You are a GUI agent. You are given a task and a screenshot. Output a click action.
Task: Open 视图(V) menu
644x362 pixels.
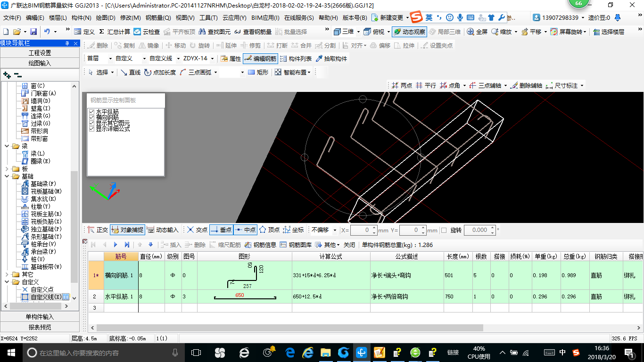[185, 18]
